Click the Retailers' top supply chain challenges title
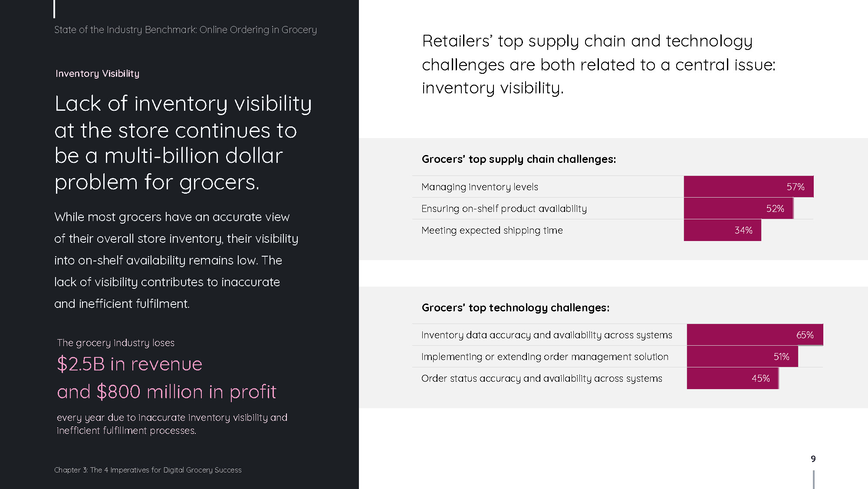868x489 pixels. tap(598, 64)
